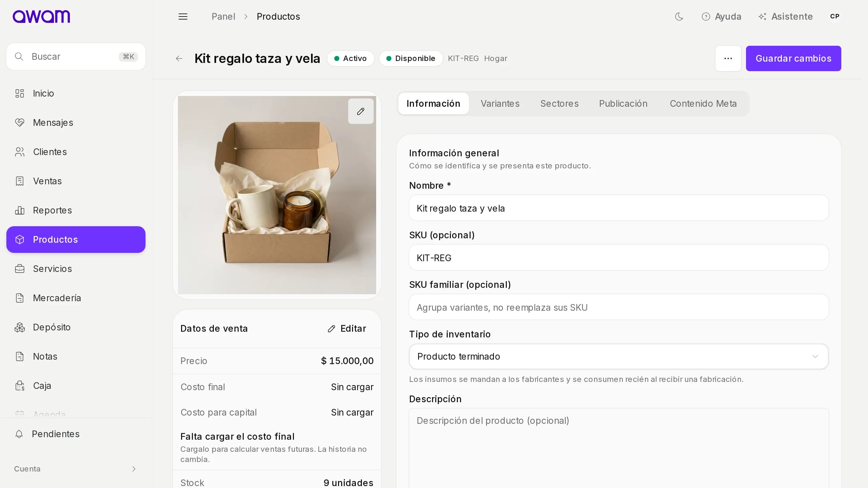Open Mensajes in the sidebar

point(76,123)
